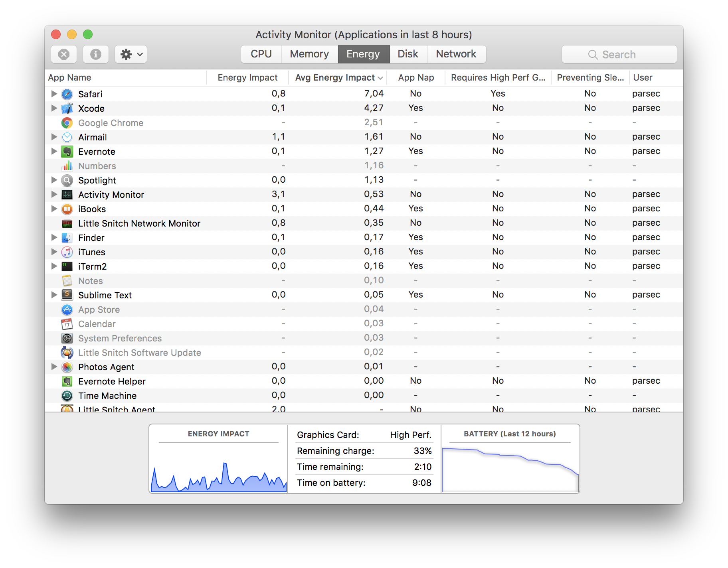Click the iTerm2 terminal icon

pos(67,266)
